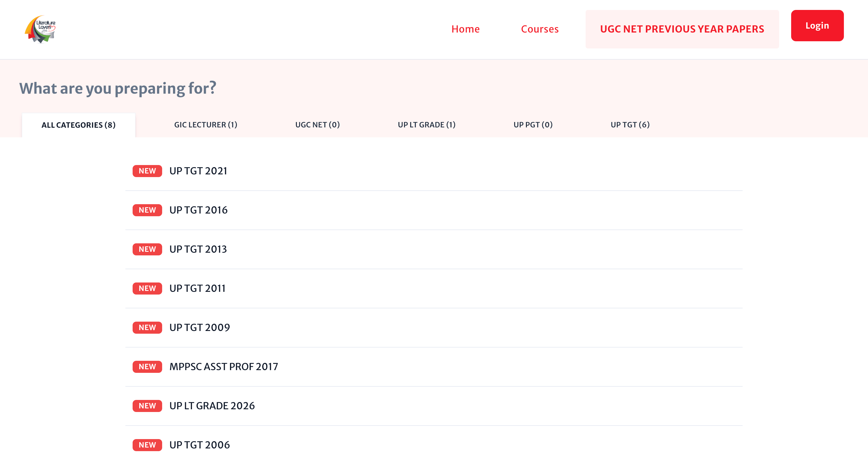Go to the Home page
This screenshot has height=468, width=868.
click(465, 29)
